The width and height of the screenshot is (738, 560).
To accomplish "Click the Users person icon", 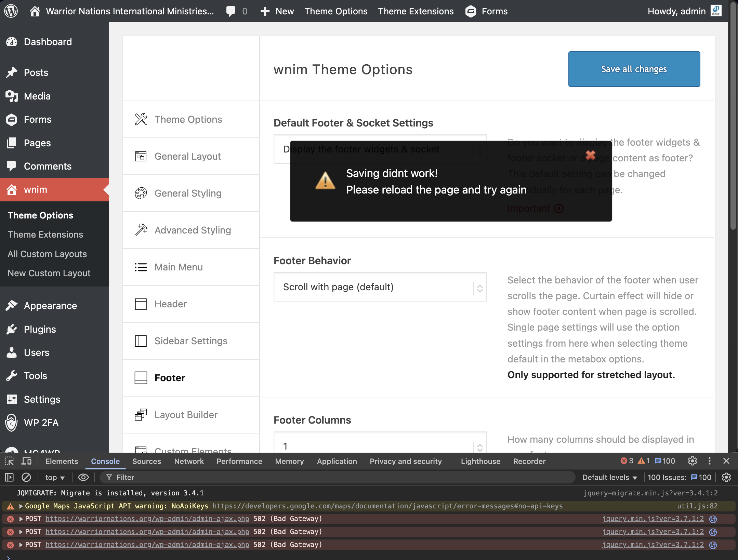I will click(x=12, y=352).
